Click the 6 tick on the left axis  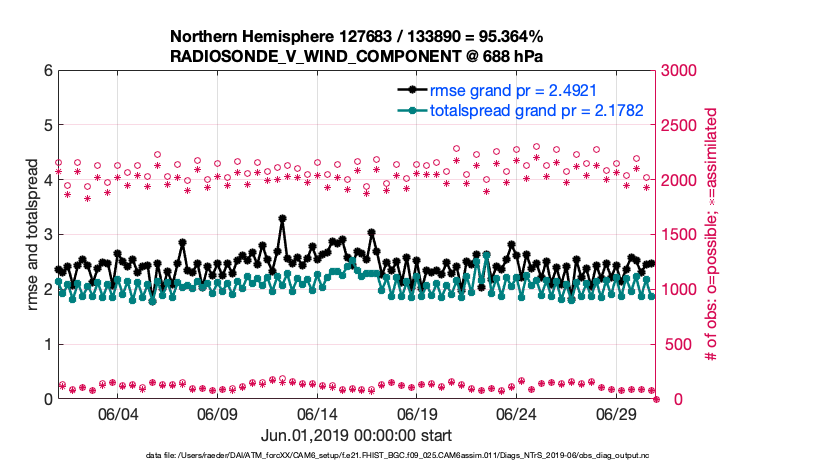(x=46, y=71)
